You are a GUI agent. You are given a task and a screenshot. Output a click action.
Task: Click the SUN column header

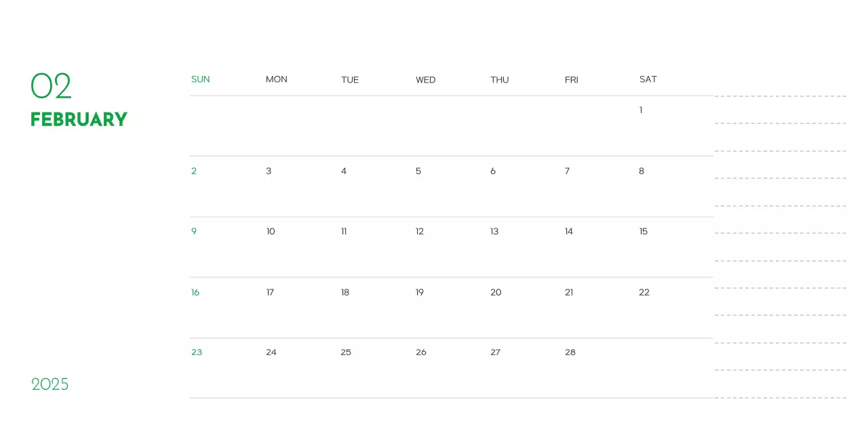coord(200,79)
